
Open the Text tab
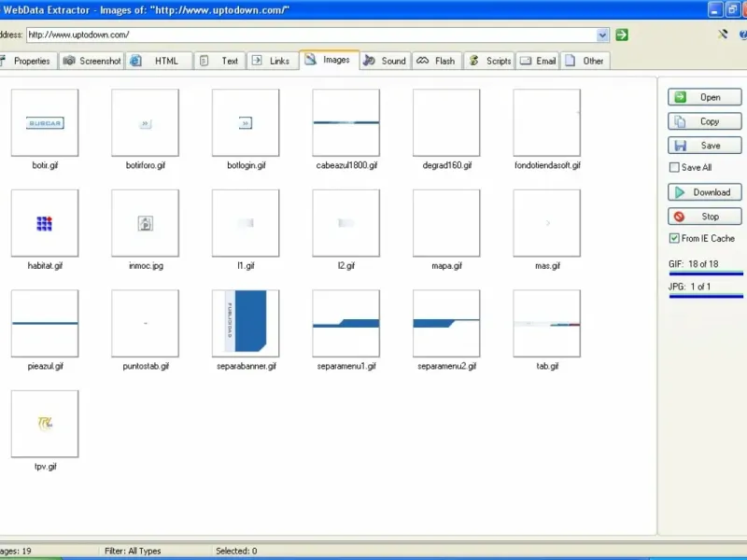219,61
